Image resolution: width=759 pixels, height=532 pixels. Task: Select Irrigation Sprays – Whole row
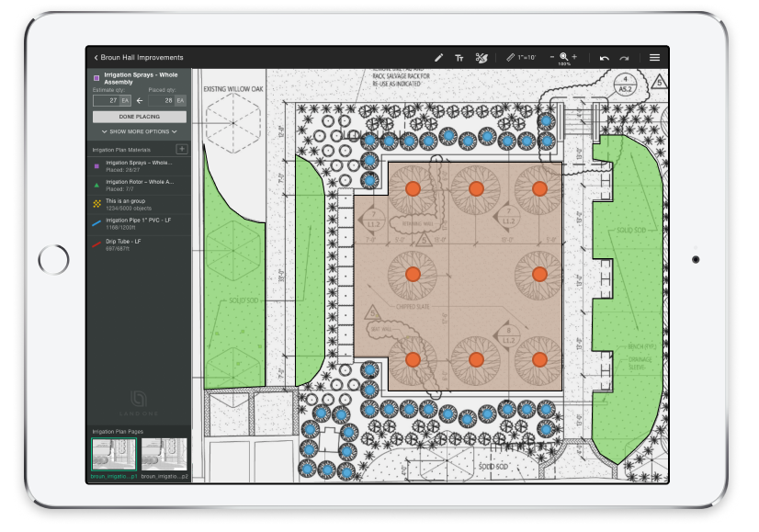click(139, 166)
